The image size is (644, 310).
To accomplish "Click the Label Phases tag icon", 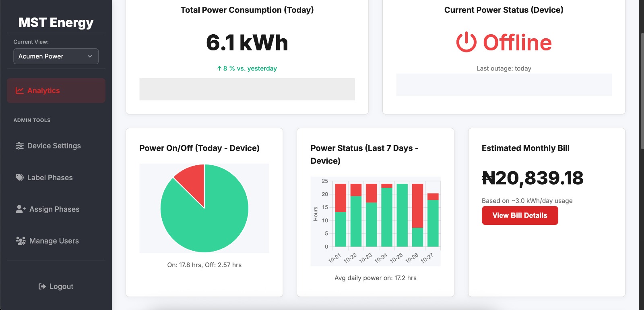I will 19,177.
